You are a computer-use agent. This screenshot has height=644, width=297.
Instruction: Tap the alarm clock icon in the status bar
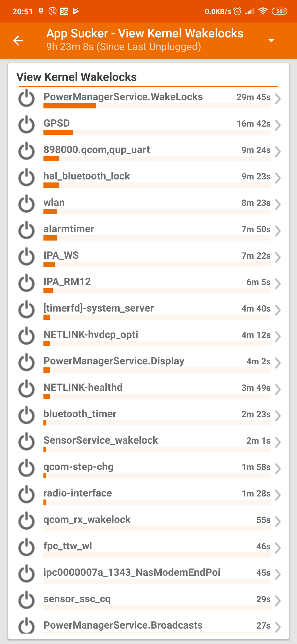point(237,11)
